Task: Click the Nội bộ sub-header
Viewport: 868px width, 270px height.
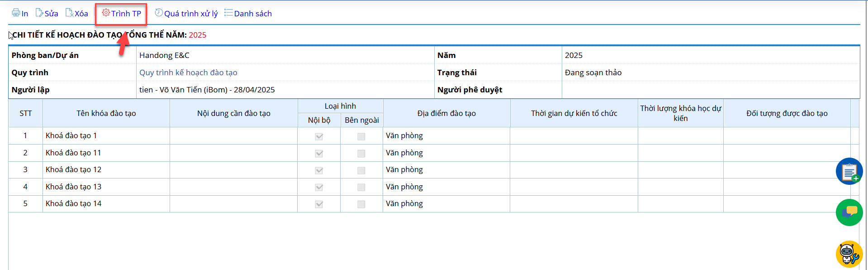Action: [x=319, y=120]
